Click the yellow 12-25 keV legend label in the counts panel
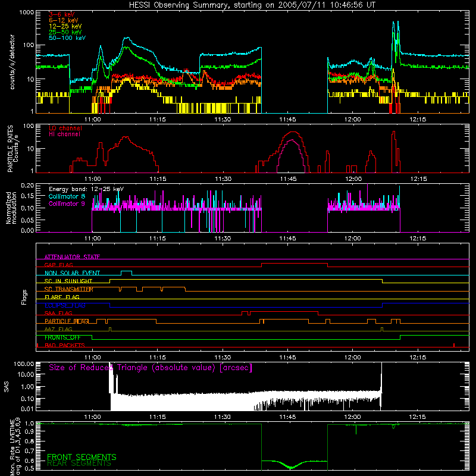This screenshot has height=476, width=476. pos(65,26)
